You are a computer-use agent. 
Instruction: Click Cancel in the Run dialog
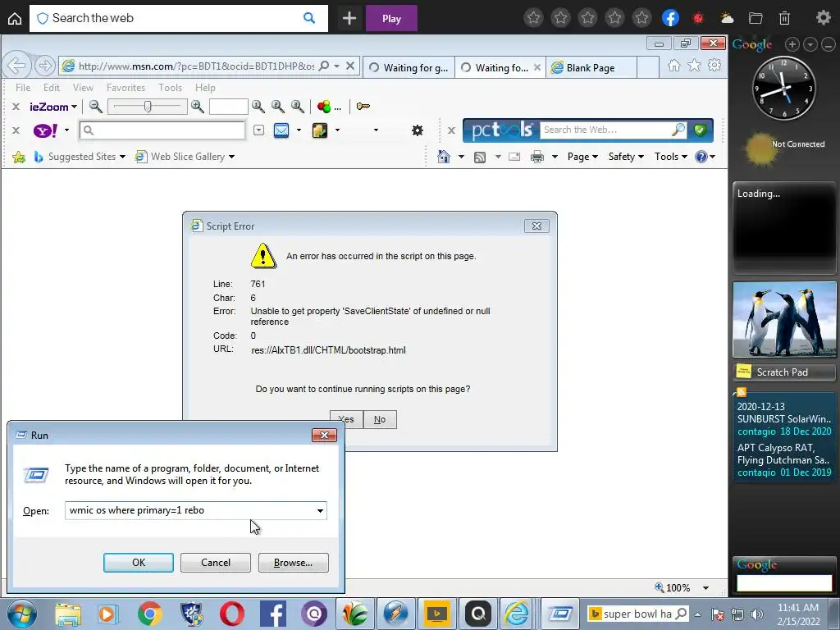[x=216, y=563]
